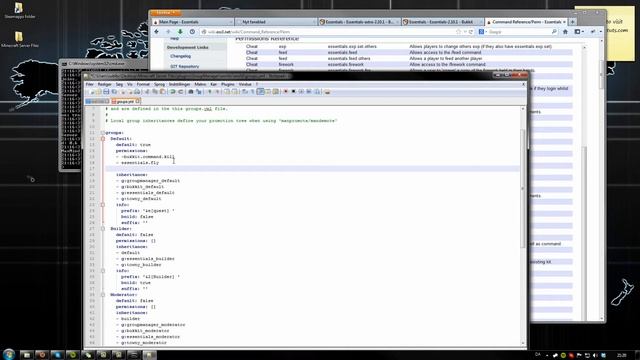The image size is (640, 360).
Task: Collapse info: fold under Builder group
Action: click(103, 271)
